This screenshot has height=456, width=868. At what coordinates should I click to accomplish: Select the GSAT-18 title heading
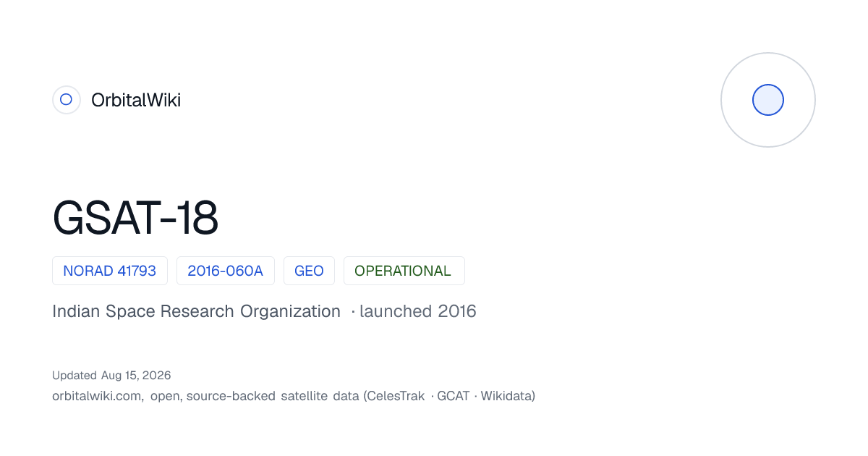pos(135,218)
